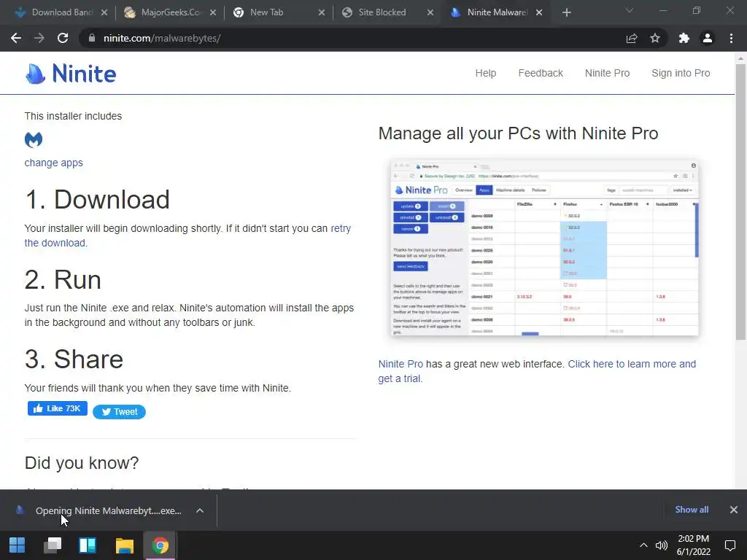Click Show all downloads
The height and width of the screenshot is (560, 747).
692,510
